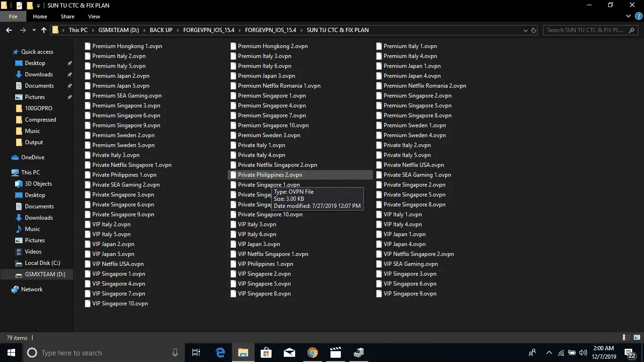Open the 100GOPRO folder in navigation pane
644x362 pixels.
click(39, 108)
